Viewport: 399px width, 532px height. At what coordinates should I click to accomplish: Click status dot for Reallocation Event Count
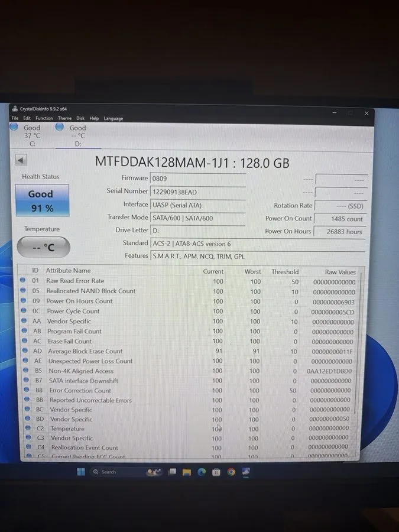point(28,447)
